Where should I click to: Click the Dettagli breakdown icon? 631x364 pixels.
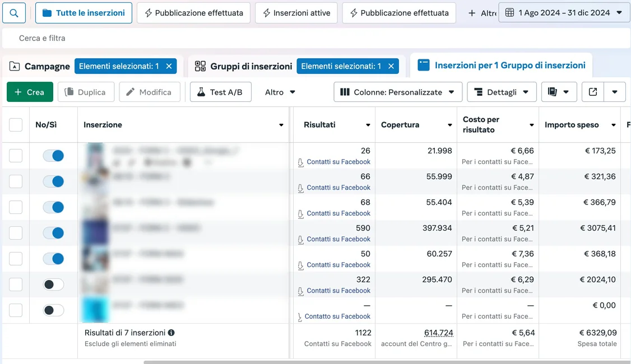[x=479, y=92]
